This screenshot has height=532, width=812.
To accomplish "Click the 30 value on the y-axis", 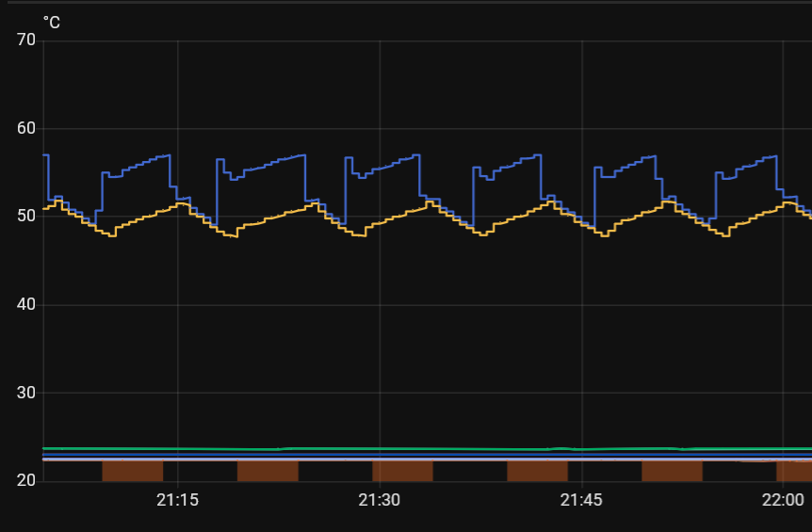I will (25, 393).
